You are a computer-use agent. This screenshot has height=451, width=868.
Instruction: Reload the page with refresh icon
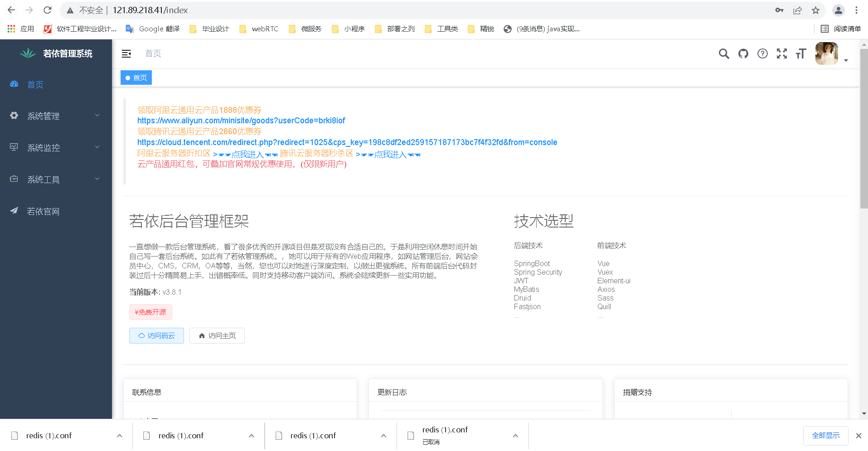point(48,10)
